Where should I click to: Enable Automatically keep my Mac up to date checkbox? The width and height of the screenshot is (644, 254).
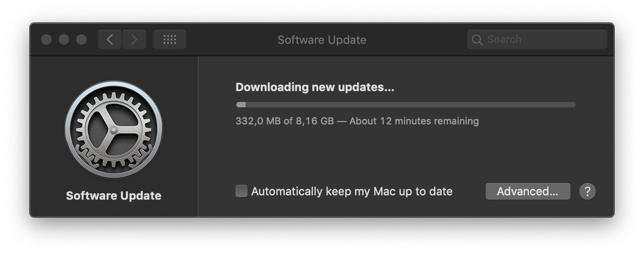click(x=242, y=192)
